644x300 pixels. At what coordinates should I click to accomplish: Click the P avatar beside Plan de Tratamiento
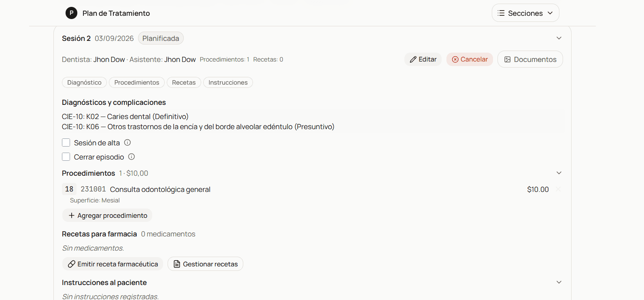pos(71,13)
